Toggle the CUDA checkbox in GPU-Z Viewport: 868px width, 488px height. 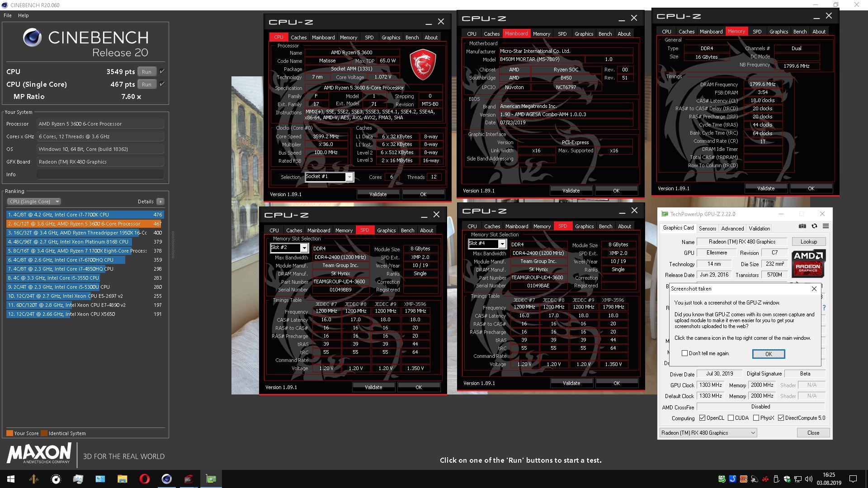coord(731,418)
